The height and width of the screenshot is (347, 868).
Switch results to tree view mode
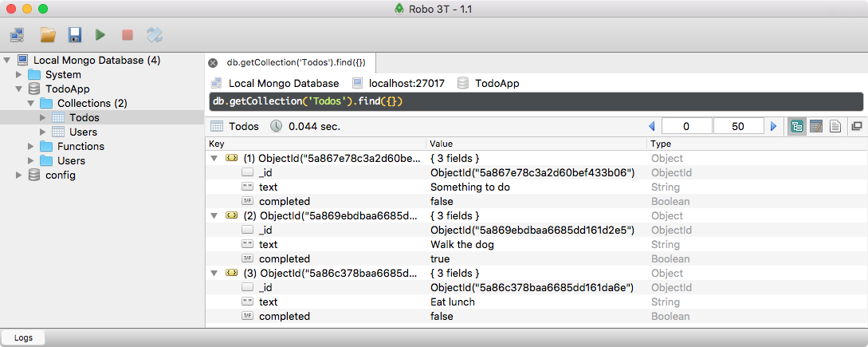[796, 126]
